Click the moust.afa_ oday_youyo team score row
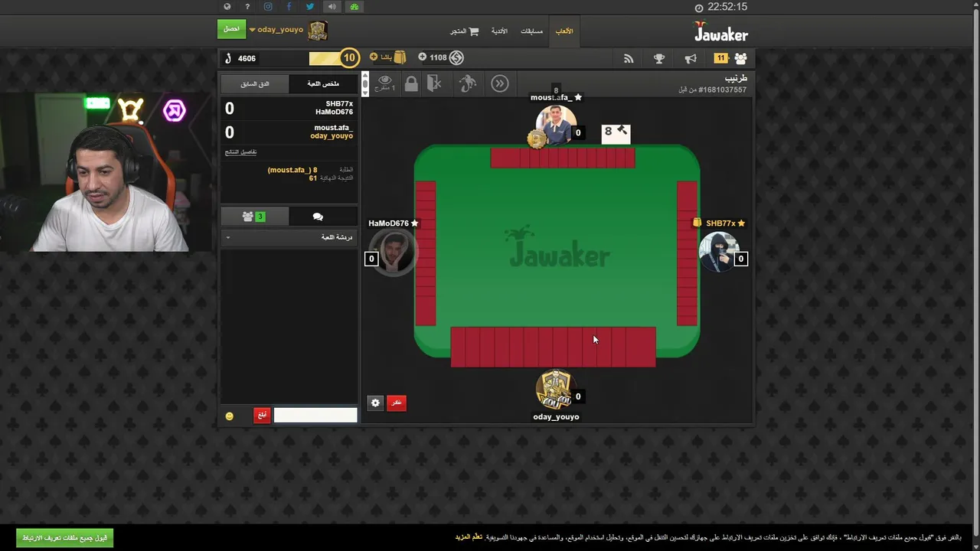Image resolution: width=980 pixels, height=551 pixels. 289,132
